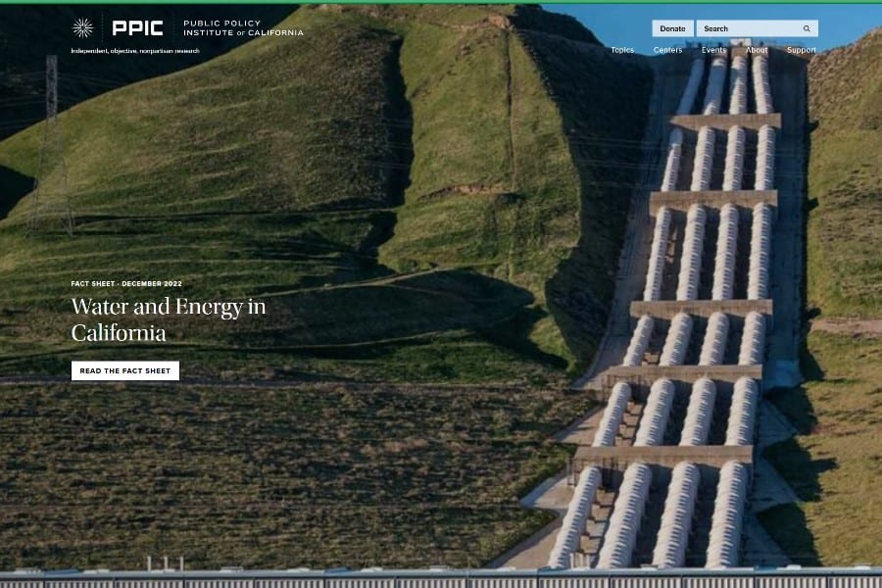Click the building roof strip at page bottom
882x588 pixels.
click(441, 578)
